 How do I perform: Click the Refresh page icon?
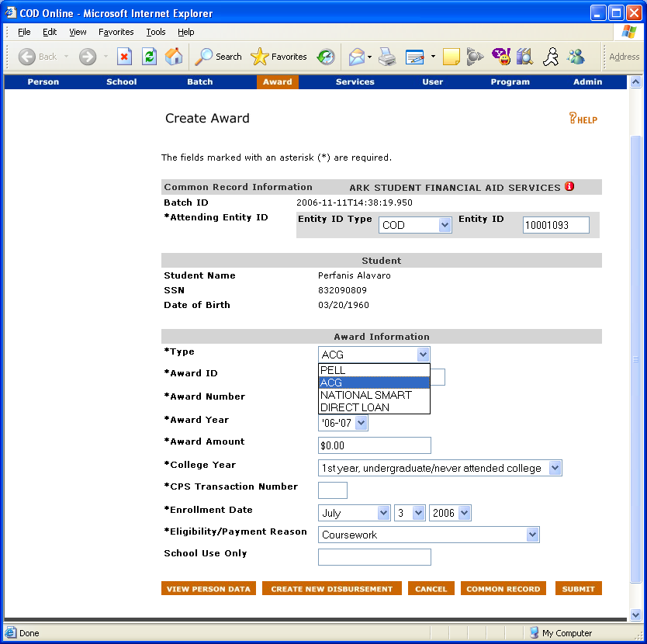149,57
